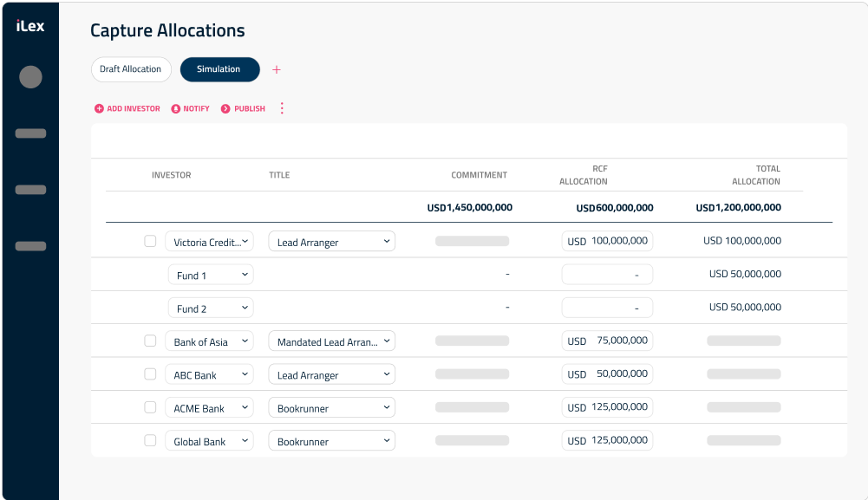Viewport: 868px width, 500px height.
Task: Click the Notify bell icon
Action: click(175, 109)
